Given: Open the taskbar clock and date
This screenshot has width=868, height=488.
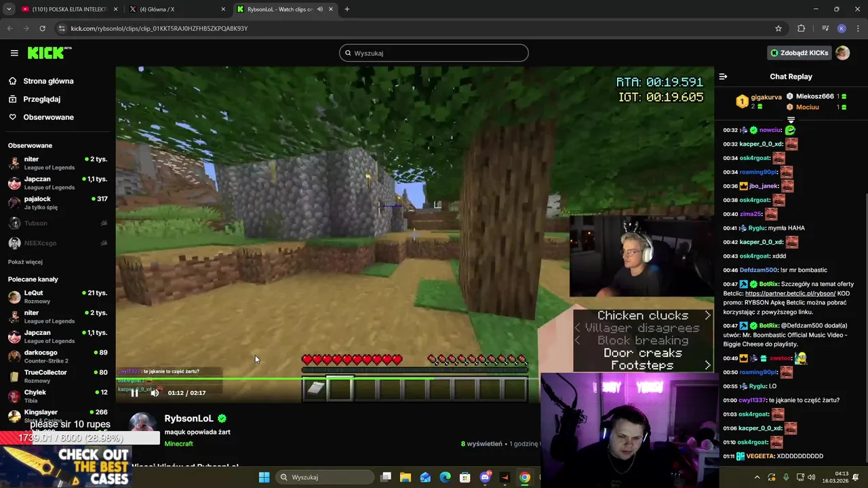Looking at the screenshot, I should click(x=835, y=477).
